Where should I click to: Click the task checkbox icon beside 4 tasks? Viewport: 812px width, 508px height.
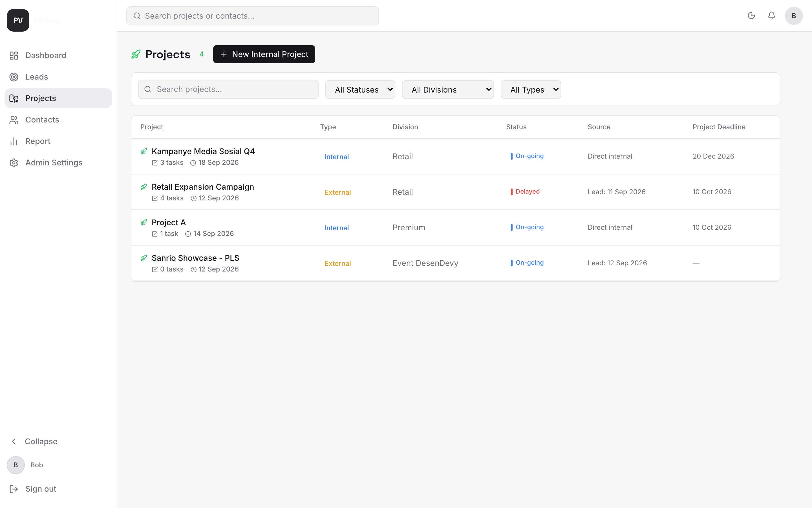pos(155,199)
